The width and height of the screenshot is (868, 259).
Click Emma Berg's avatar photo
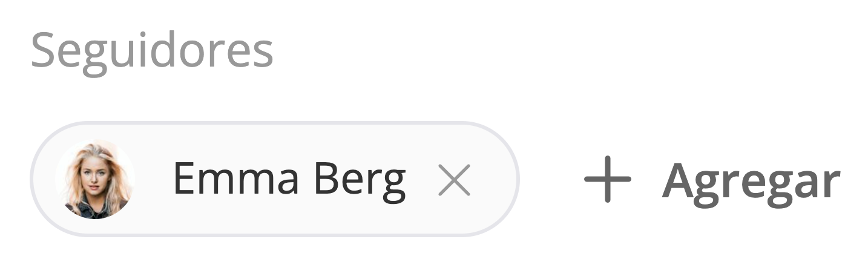point(96,179)
